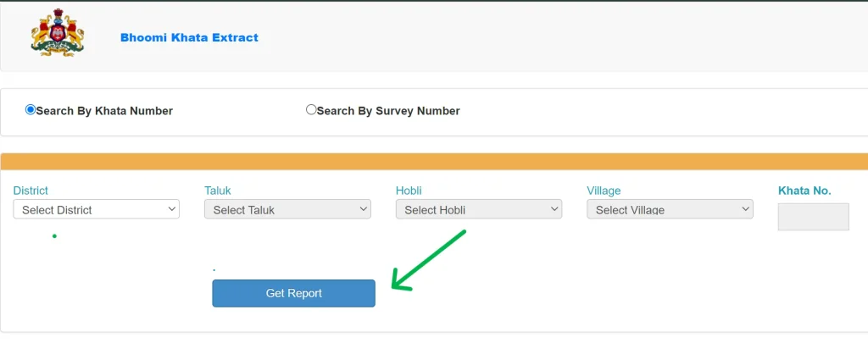The width and height of the screenshot is (868, 343).
Task: Expand the Select Village dropdown
Action: (670, 209)
